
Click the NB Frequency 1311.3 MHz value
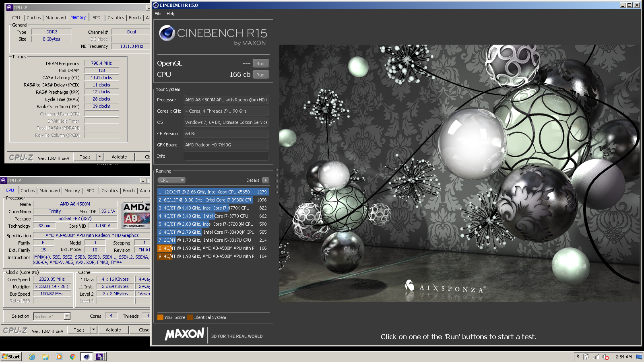pyautogui.click(x=131, y=46)
